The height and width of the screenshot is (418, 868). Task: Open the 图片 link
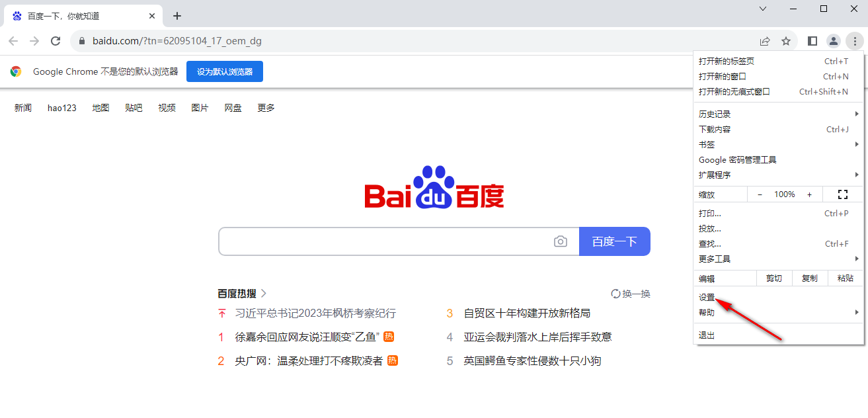pyautogui.click(x=200, y=108)
